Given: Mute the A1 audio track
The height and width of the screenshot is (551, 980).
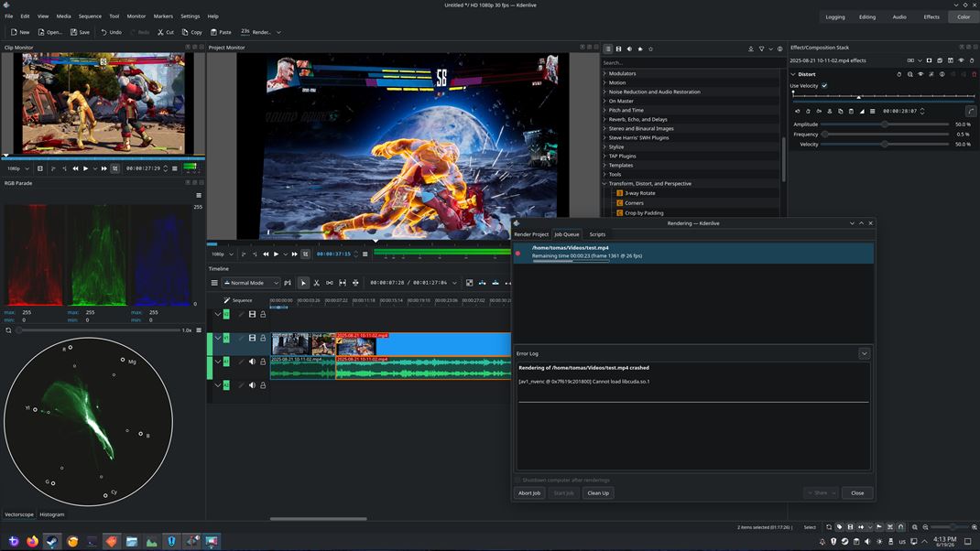Looking at the screenshot, I should pyautogui.click(x=252, y=362).
